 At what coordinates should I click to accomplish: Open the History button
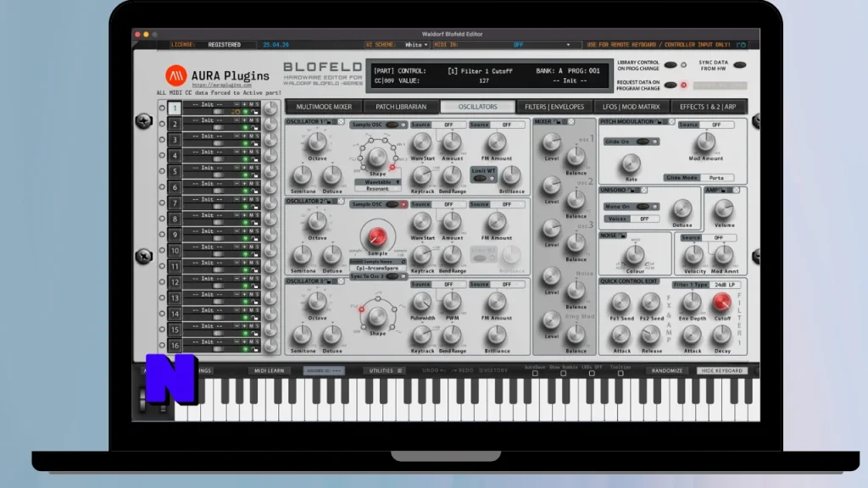click(x=493, y=371)
